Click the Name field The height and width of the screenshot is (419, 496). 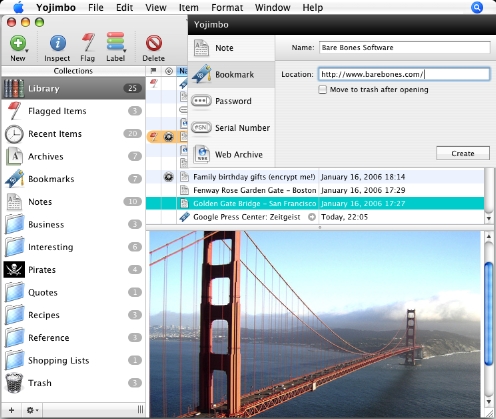pyautogui.click(x=404, y=47)
